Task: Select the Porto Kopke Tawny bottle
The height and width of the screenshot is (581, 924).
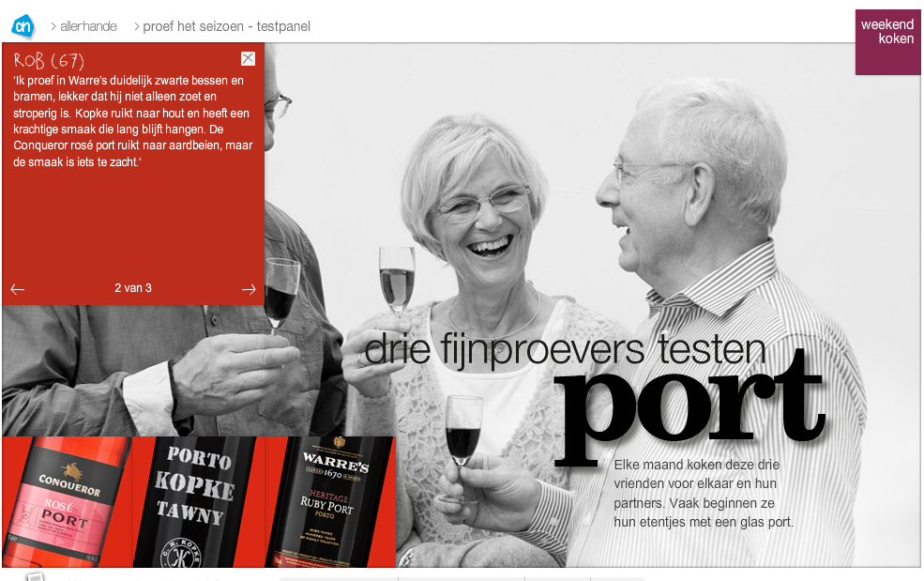Action: coord(194,502)
